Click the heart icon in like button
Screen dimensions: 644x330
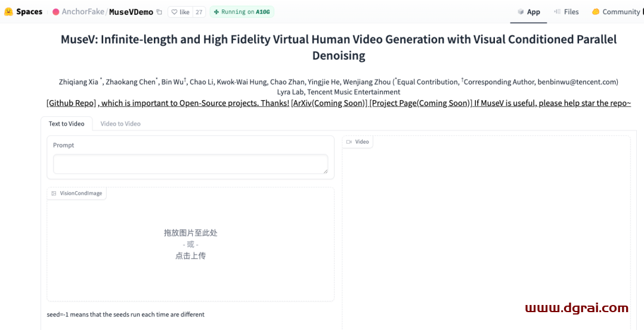pos(174,12)
